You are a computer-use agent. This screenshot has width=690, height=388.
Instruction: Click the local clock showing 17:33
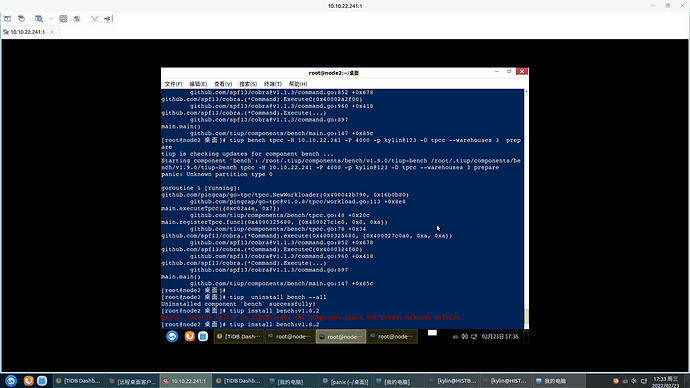(x=666, y=382)
